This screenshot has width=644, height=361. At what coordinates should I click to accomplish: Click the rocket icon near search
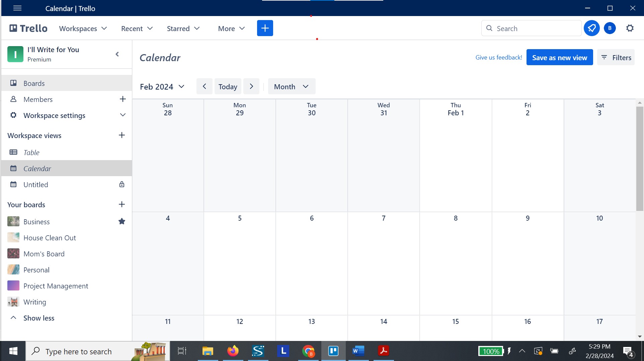[x=591, y=28]
